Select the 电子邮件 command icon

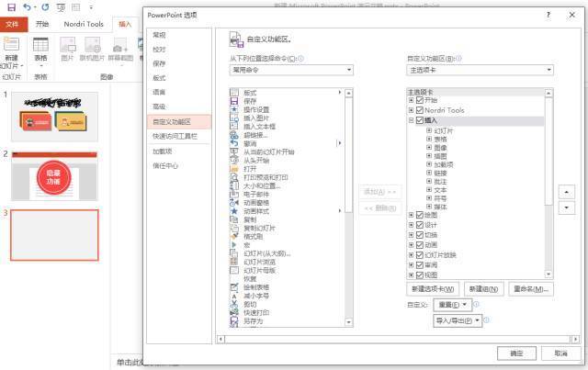(234, 195)
